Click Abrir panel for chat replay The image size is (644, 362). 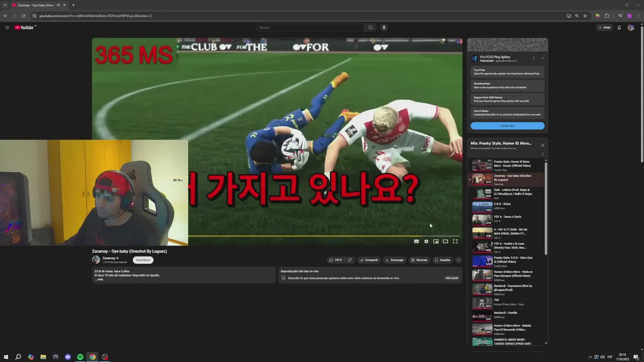pos(452,278)
